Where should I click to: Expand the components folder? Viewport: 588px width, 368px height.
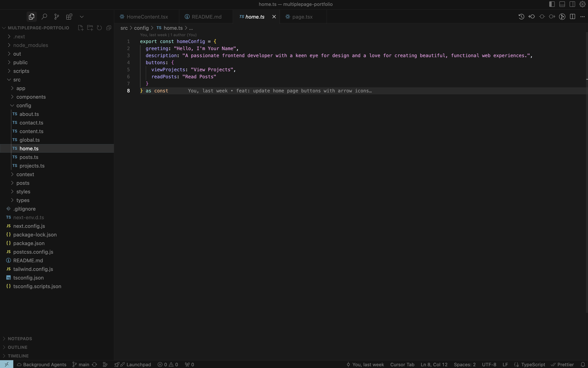pos(31,97)
